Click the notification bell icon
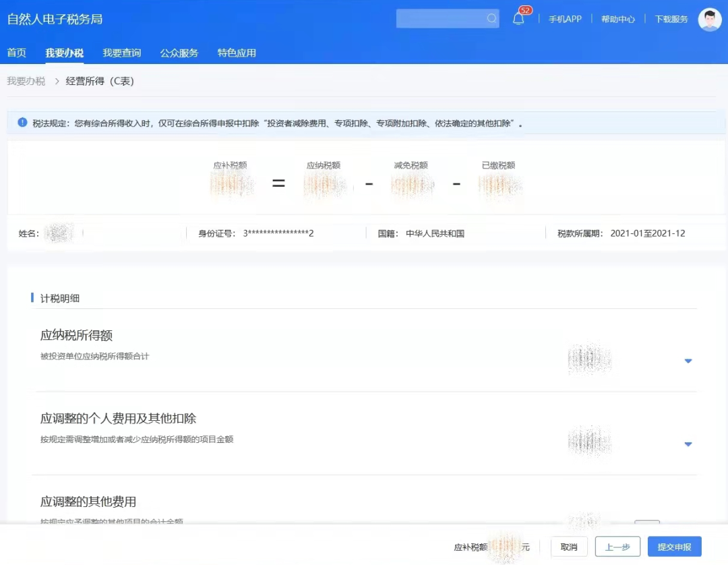Image resolution: width=728 pixels, height=565 pixels. click(x=518, y=18)
